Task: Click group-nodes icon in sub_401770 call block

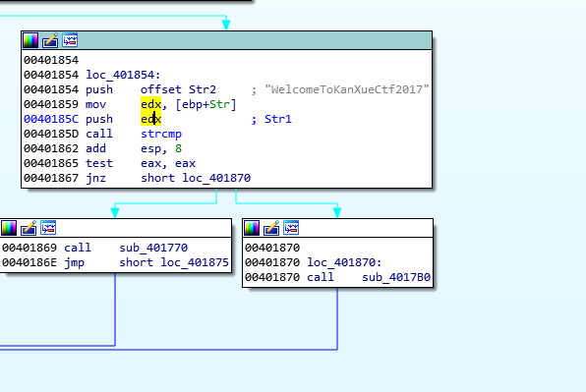Action: [48, 228]
